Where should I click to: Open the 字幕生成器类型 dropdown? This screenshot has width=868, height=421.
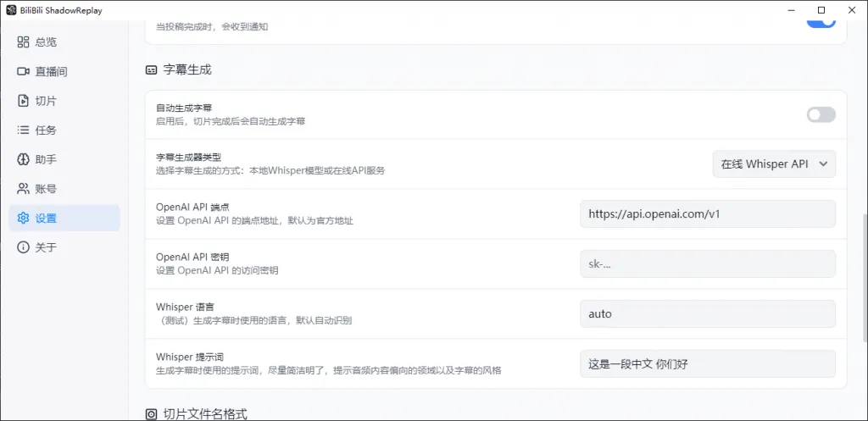(x=773, y=164)
